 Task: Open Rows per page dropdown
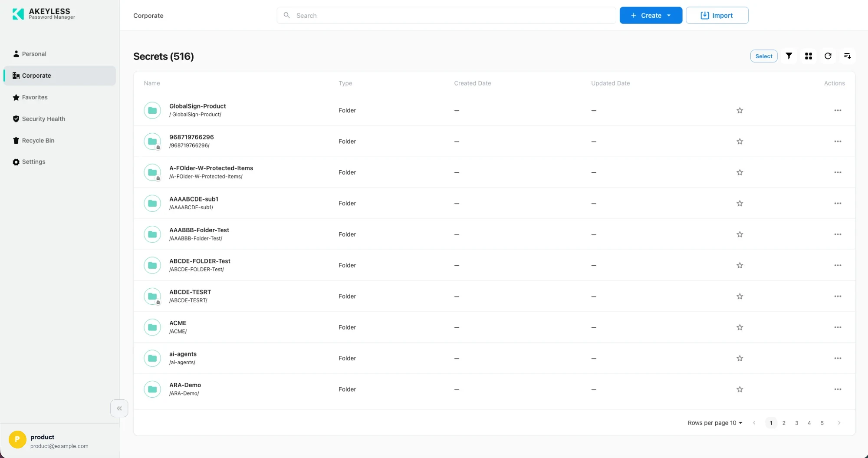(715, 423)
